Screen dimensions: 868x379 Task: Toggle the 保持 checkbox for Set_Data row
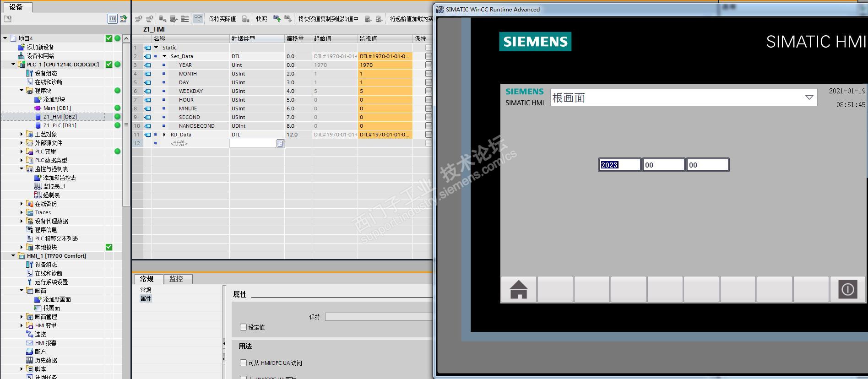click(x=429, y=56)
